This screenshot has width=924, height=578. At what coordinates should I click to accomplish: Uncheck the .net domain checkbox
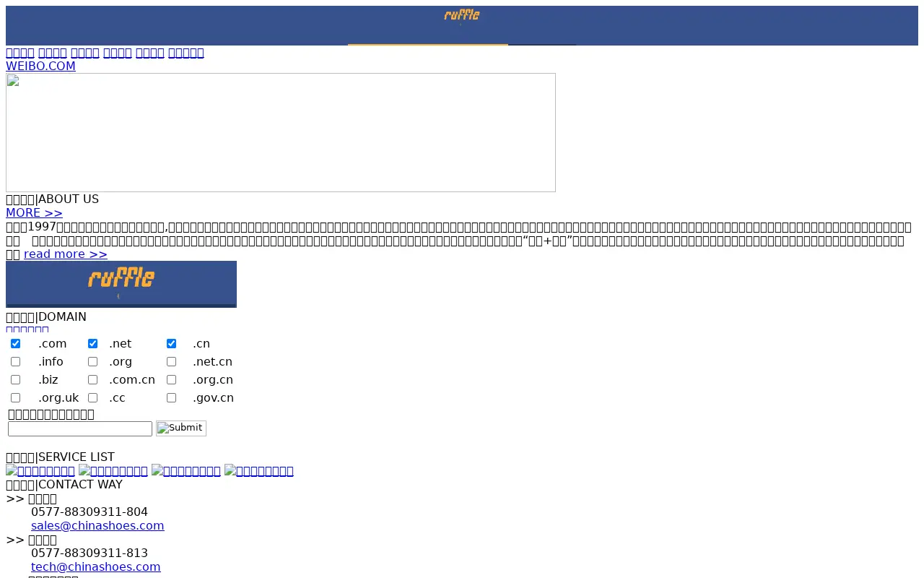[92, 344]
